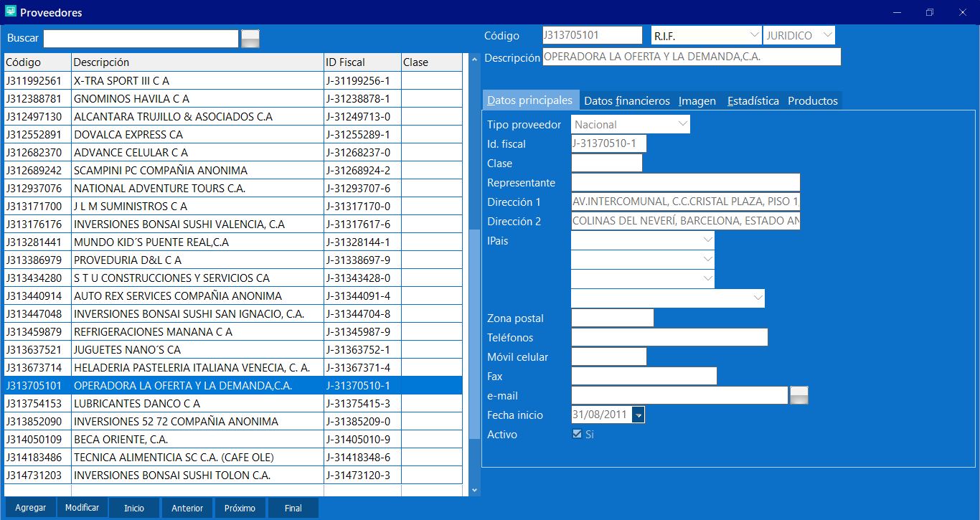
Task: Select row TECNICA ALIMENTICIA SC C.A. (CAFE OLE)
Action: tap(233, 457)
